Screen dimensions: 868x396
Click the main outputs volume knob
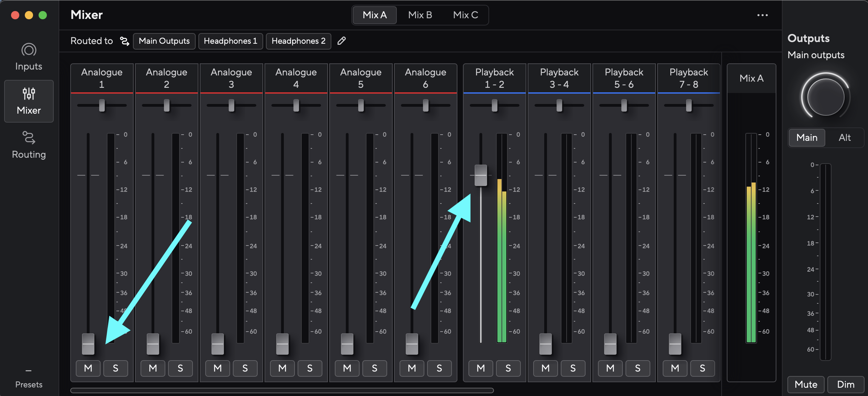825,97
